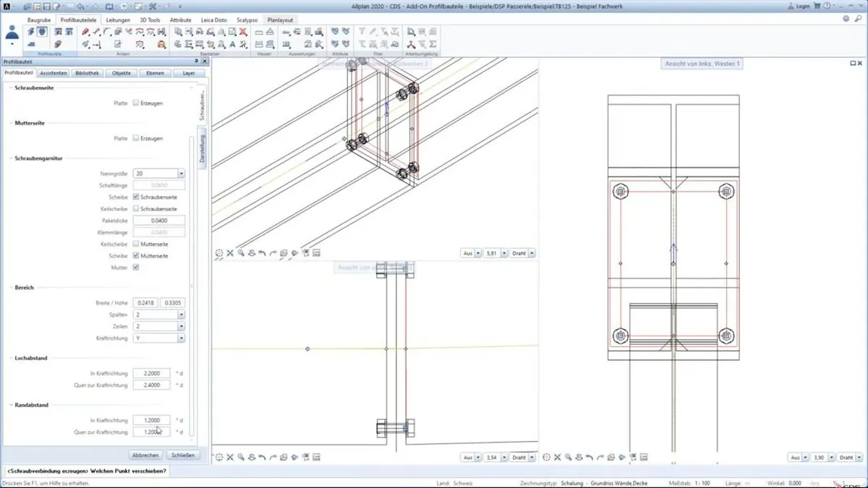868x488 pixels.
Task: Click the Login button in the title bar
Action: 799,6
